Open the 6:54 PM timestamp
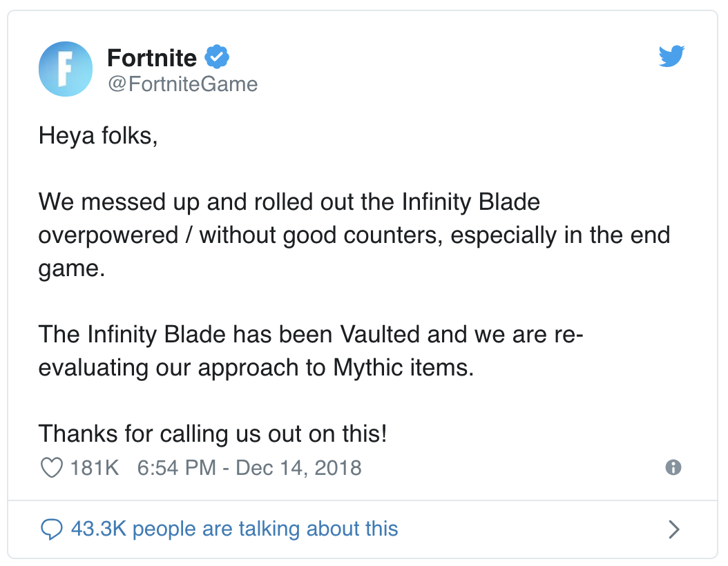728x566 pixels. 176,468
